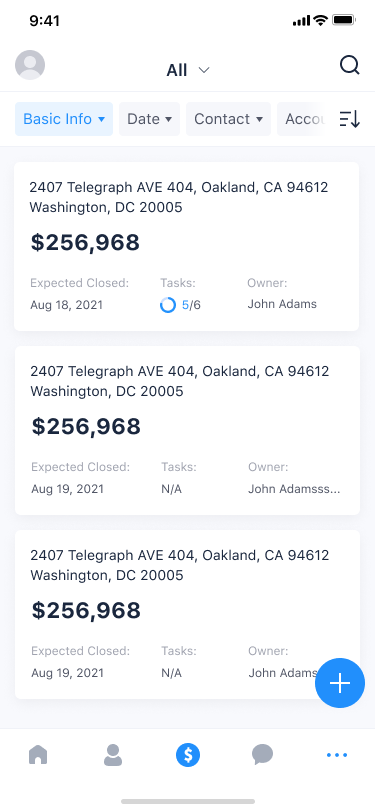Open the sort order icon
The image size is (375, 812).
[350, 119]
